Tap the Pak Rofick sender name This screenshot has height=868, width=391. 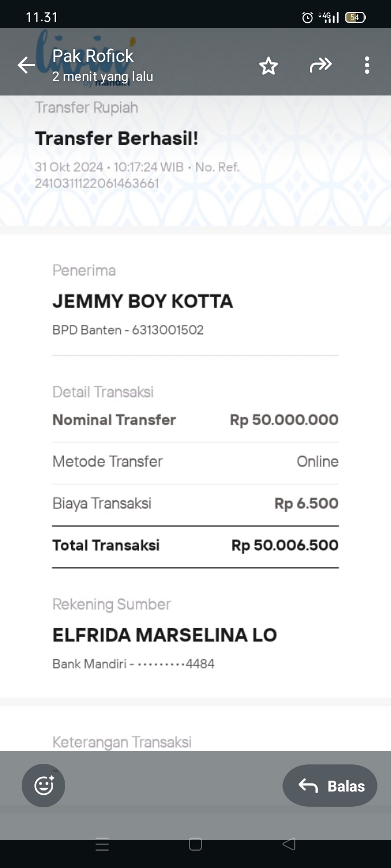pos(93,56)
